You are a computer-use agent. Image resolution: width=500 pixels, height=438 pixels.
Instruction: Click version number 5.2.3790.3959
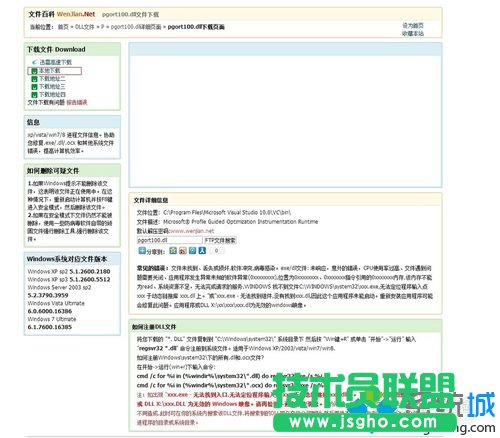pyautogui.click(x=48, y=295)
